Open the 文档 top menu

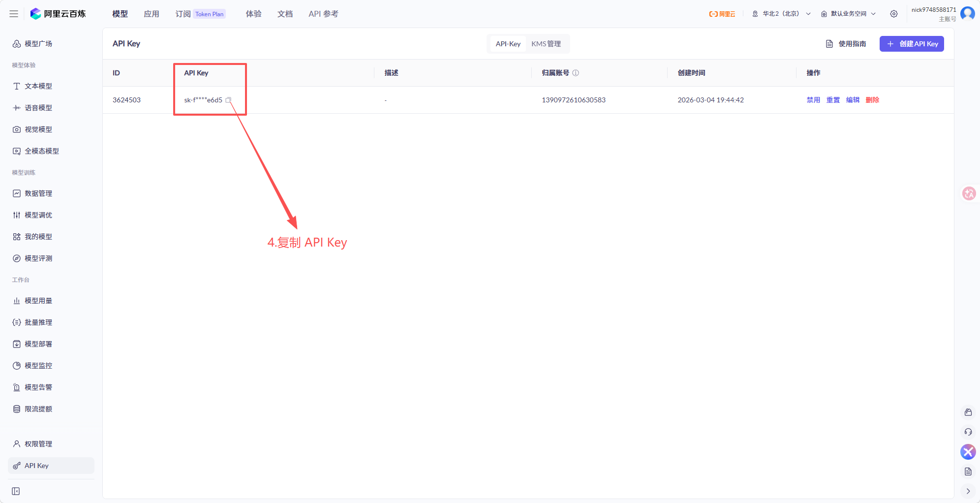tap(285, 14)
